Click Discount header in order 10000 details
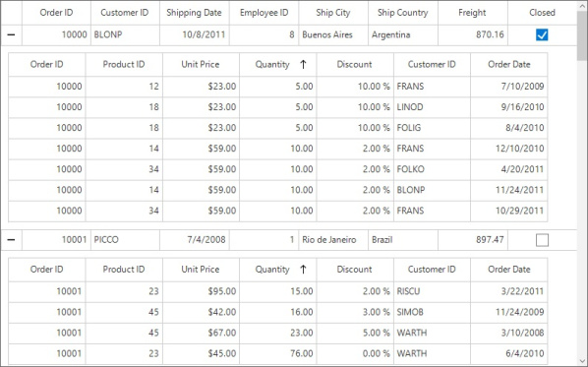 tap(355, 65)
